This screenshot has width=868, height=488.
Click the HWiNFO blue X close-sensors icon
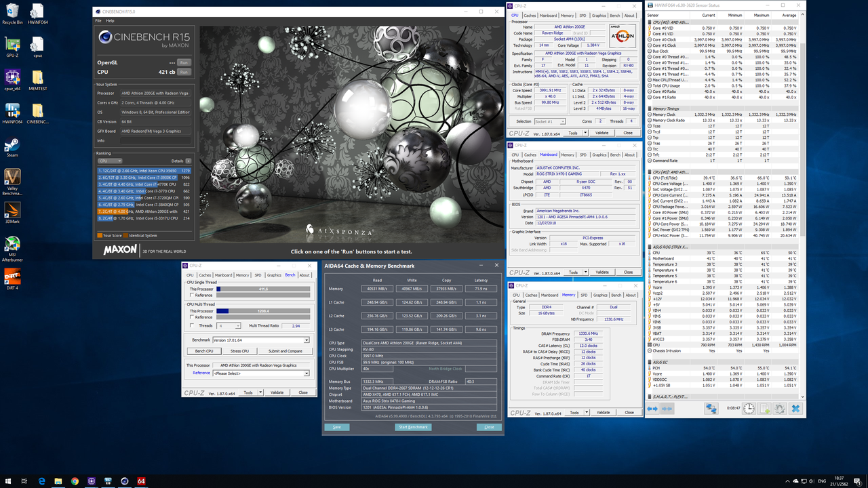click(795, 409)
